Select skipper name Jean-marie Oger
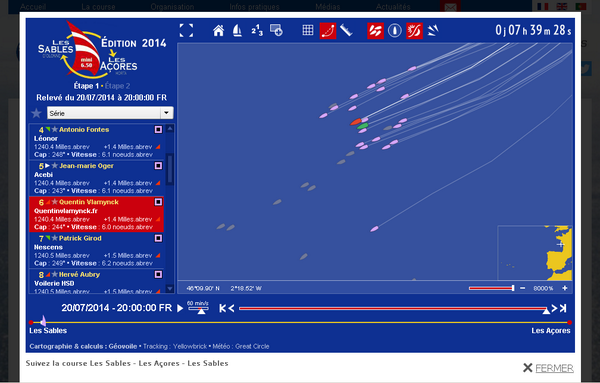The height and width of the screenshot is (383, 600). click(x=86, y=166)
